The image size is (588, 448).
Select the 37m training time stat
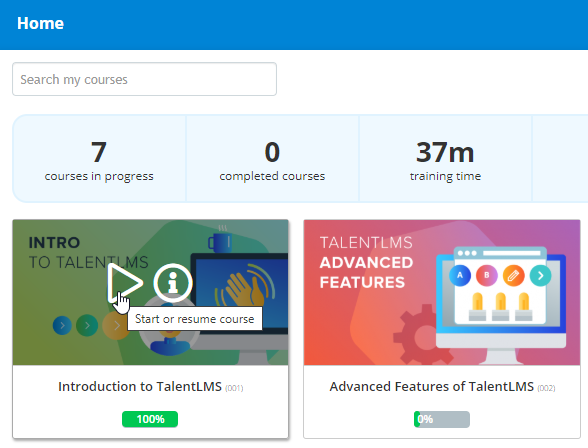(x=446, y=159)
